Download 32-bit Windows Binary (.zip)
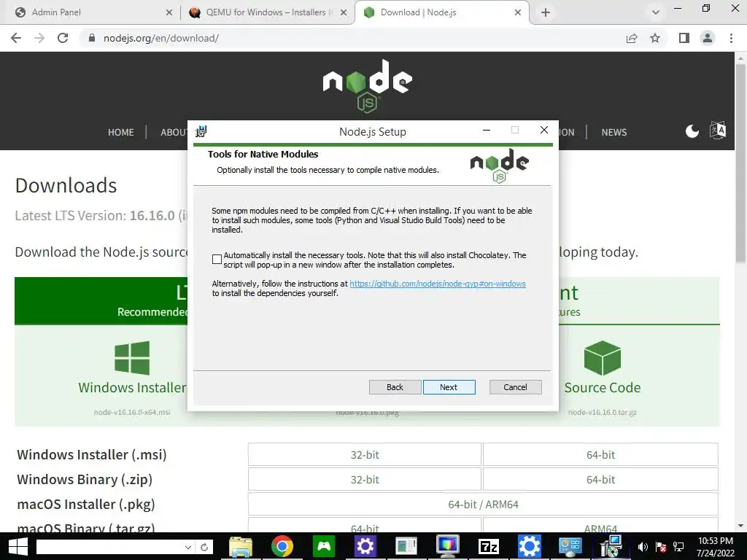The width and height of the screenshot is (747, 560). pos(365,480)
